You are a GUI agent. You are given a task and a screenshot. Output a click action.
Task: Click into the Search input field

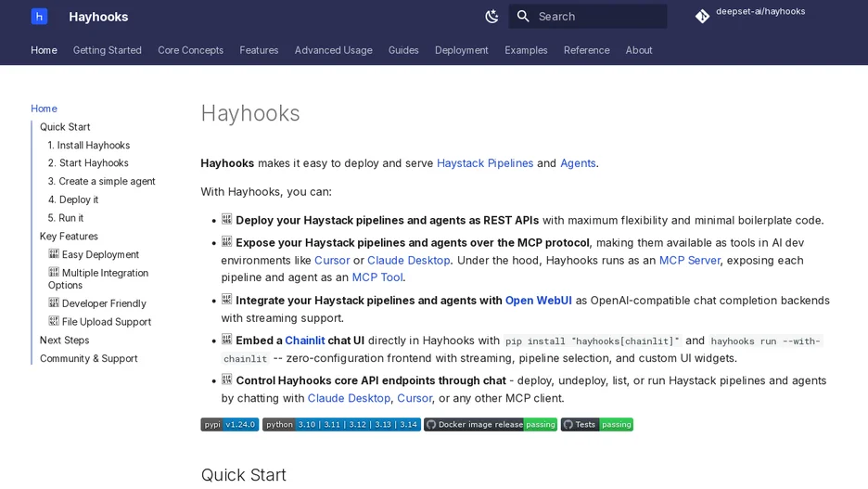click(587, 17)
